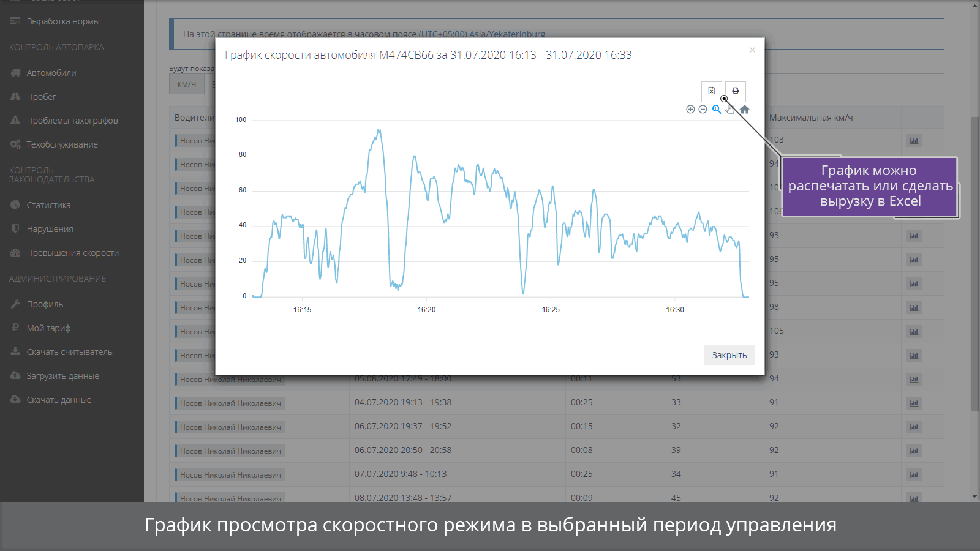Image resolution: width=980 pixels, height=551 pixels.
Task: Open graph for 04.07.2020 19:13 row
Action: pyautogui.click(x=914, y=403)
